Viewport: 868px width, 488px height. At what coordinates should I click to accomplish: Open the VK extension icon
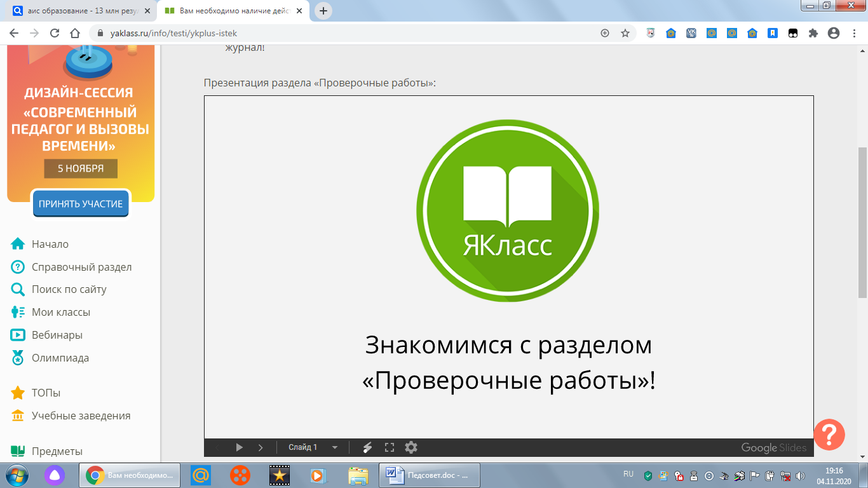(691, 33)
